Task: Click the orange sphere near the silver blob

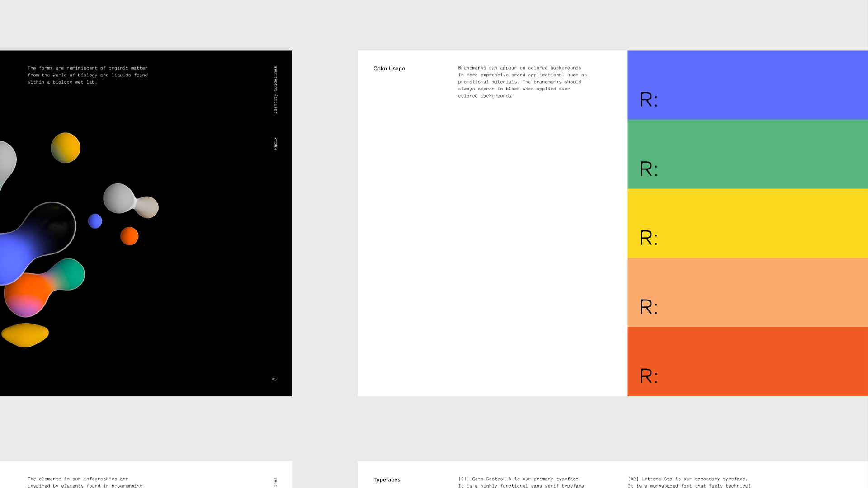Action: 129,235
